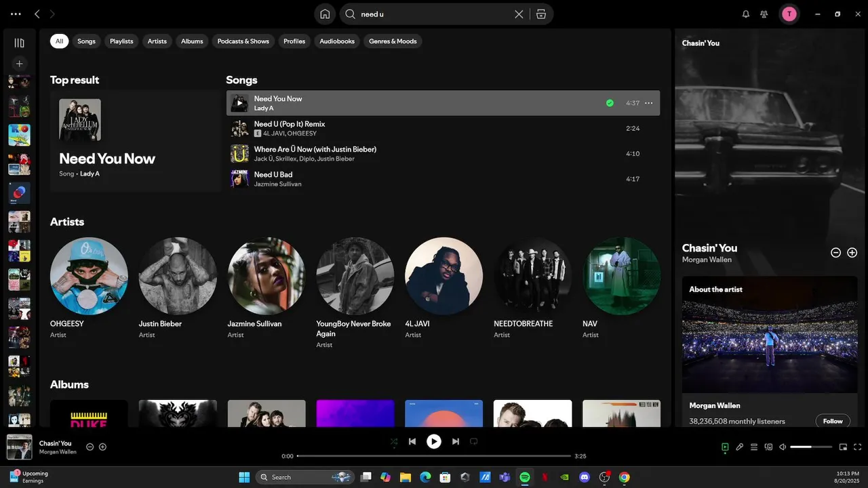Go forward with the right arrow
Viewport: 868px width, 488px height.
click(x=53, y=14)
